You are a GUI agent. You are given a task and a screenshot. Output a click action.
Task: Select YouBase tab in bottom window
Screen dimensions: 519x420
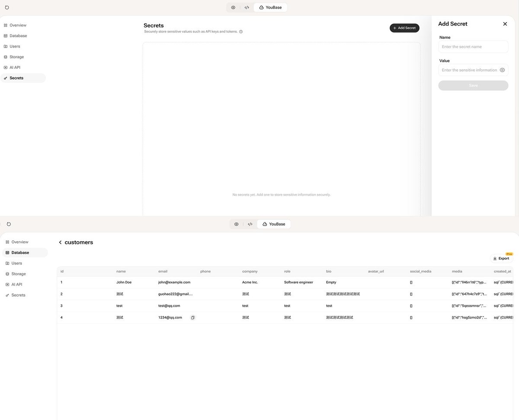coord(274,224)
